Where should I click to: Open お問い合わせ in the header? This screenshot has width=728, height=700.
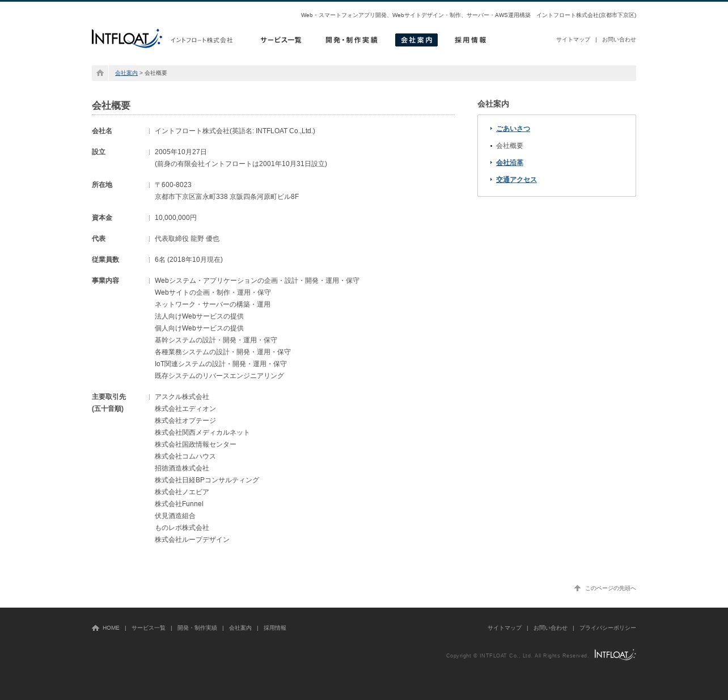coord(619,40)
